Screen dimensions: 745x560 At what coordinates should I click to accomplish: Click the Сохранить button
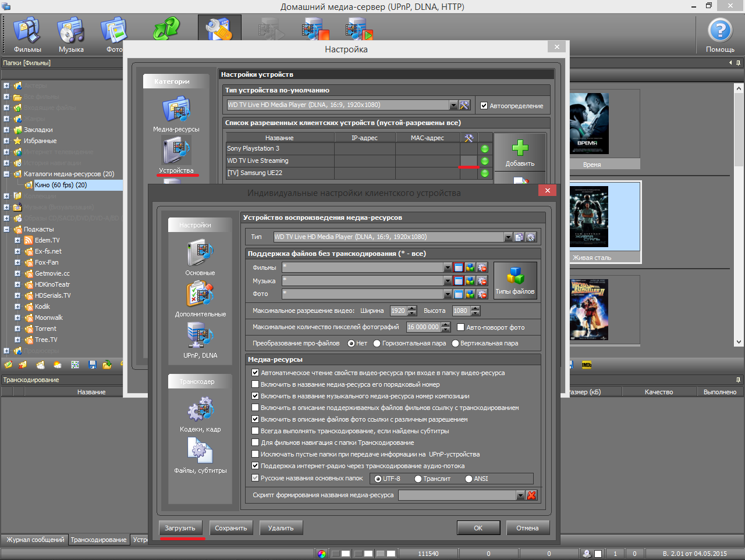(x=231, y=528)
